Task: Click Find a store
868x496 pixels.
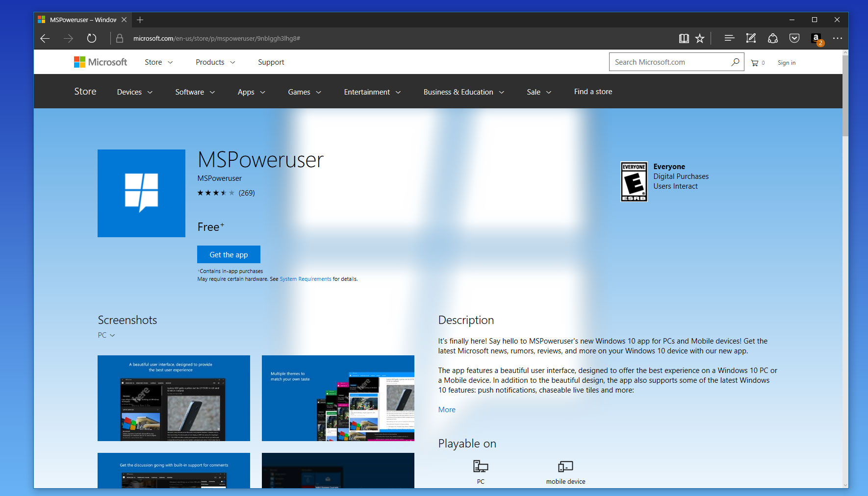Action: 593,92
